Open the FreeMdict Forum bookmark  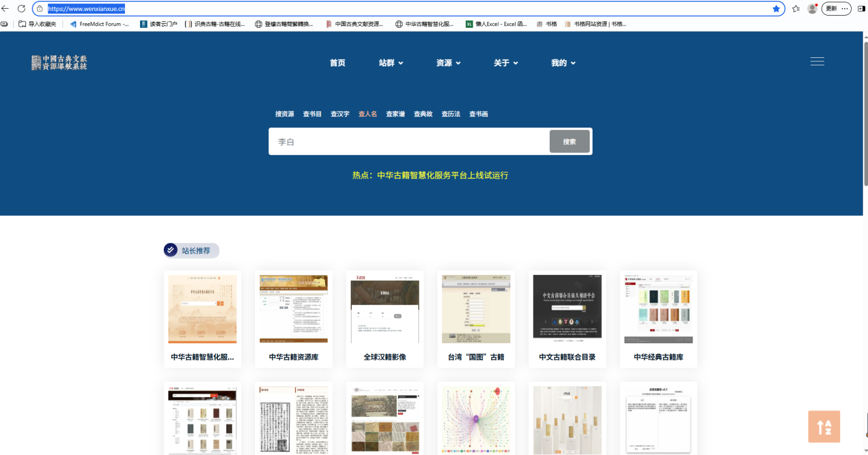pos(99,24)
